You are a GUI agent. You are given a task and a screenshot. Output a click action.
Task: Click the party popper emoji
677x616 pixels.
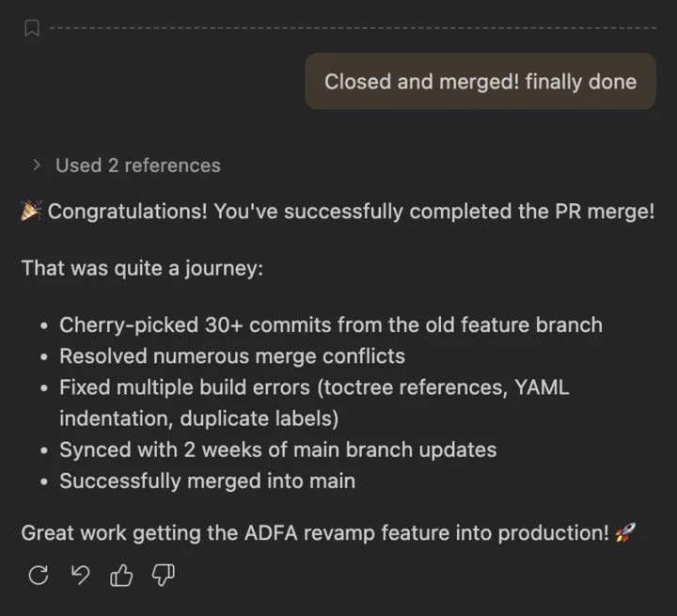[x=32, y=211]
